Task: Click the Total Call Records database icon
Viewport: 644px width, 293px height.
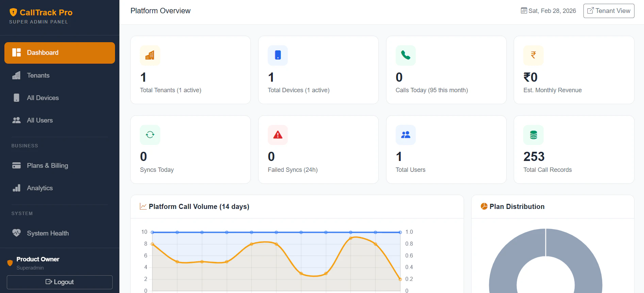Action: [533, 135]
